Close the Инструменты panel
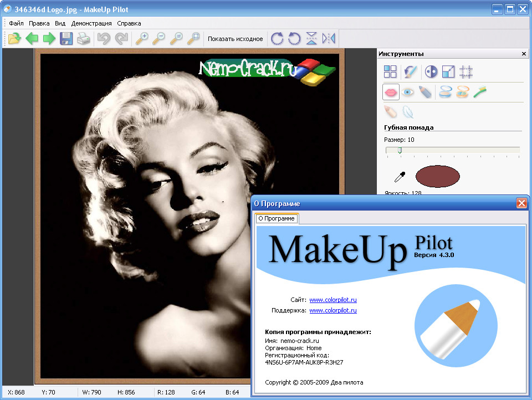Viewport: 532px width, 400px height. (524, 54)
